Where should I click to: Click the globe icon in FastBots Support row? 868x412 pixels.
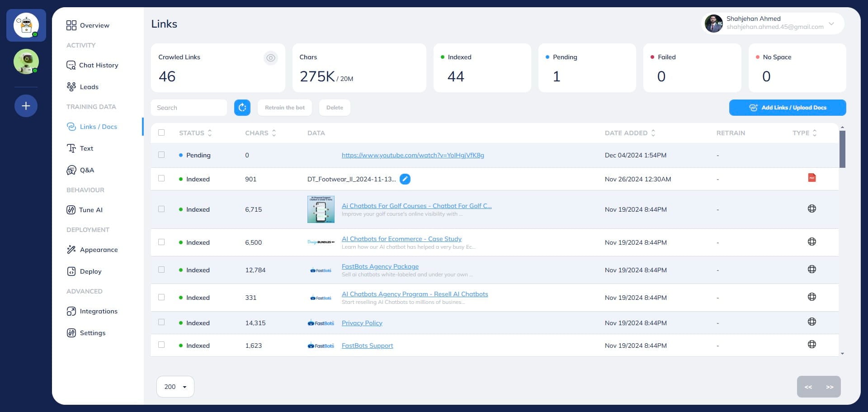(811, 345)
